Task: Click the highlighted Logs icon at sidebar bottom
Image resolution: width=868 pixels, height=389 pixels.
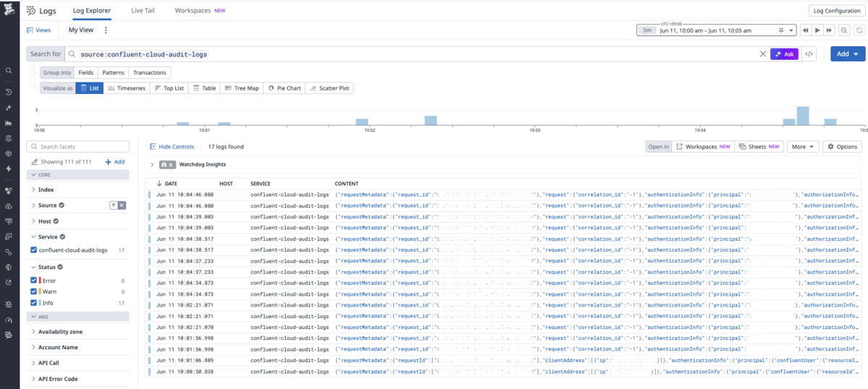Action: [x=9, y=335]
